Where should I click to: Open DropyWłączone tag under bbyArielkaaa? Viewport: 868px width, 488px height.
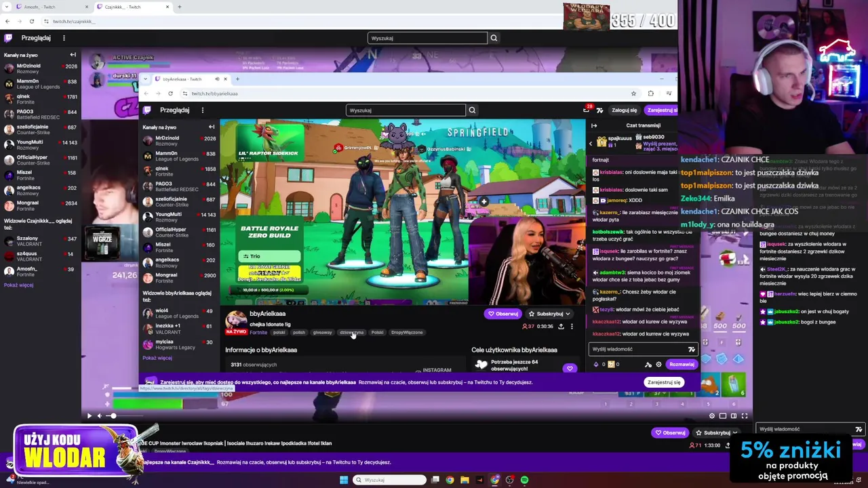click(x=407, y=332)
